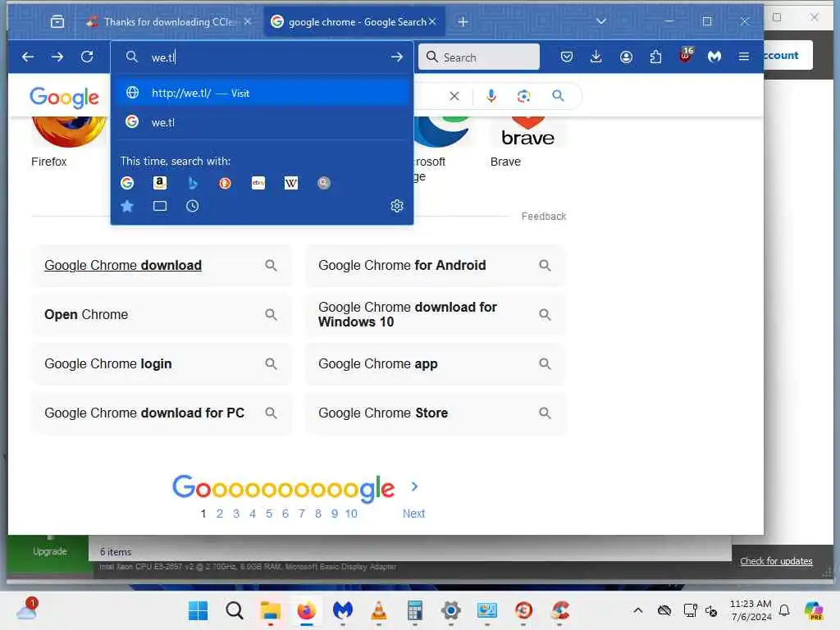This screenshot has height=630, width=840.
Task: Click Upgrade button in CCleaner window
Action: (x=50, y=551)
